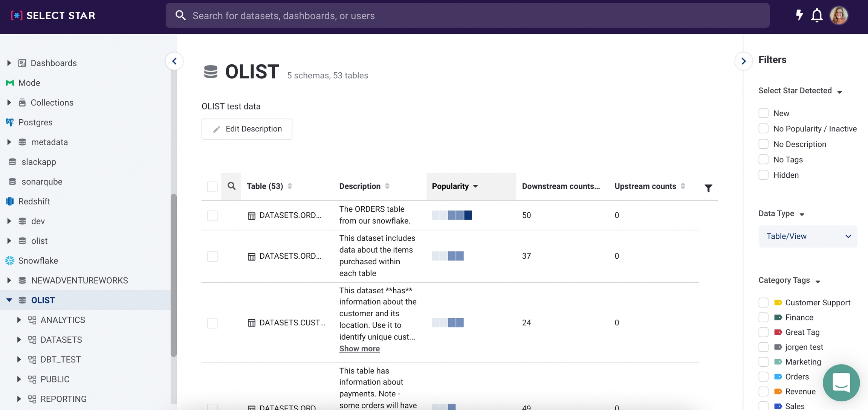
Task: Enable the No Description filter checkbox
Action: point(763,144)
